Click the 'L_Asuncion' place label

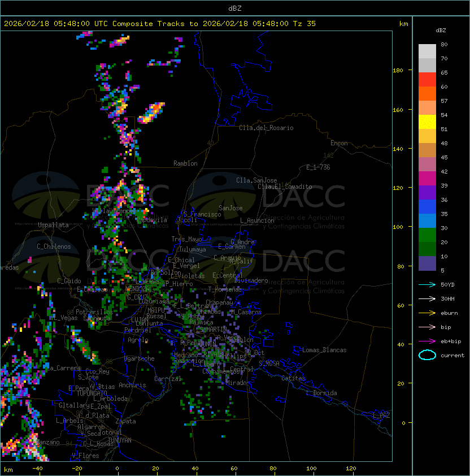click(257, 220)
